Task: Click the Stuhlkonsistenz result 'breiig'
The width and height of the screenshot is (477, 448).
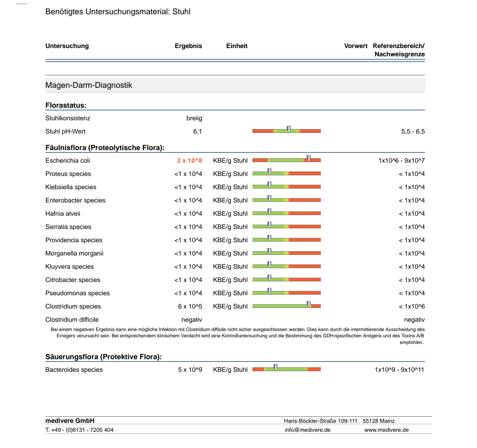Action: tap(194, 118)
